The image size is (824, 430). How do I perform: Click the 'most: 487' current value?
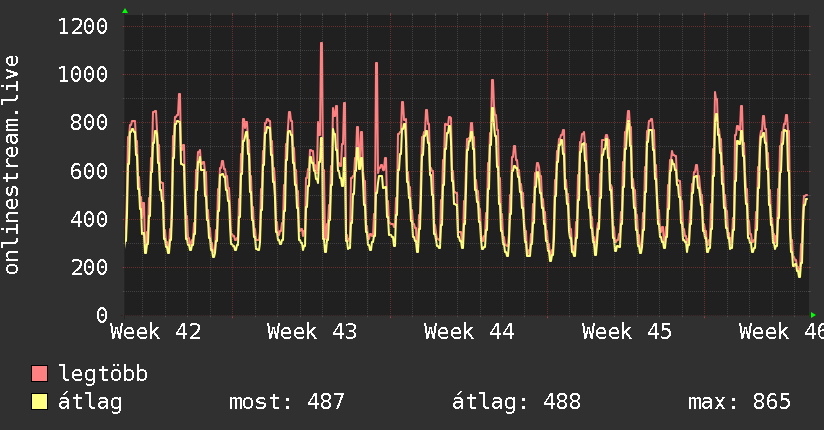[287, 402]
